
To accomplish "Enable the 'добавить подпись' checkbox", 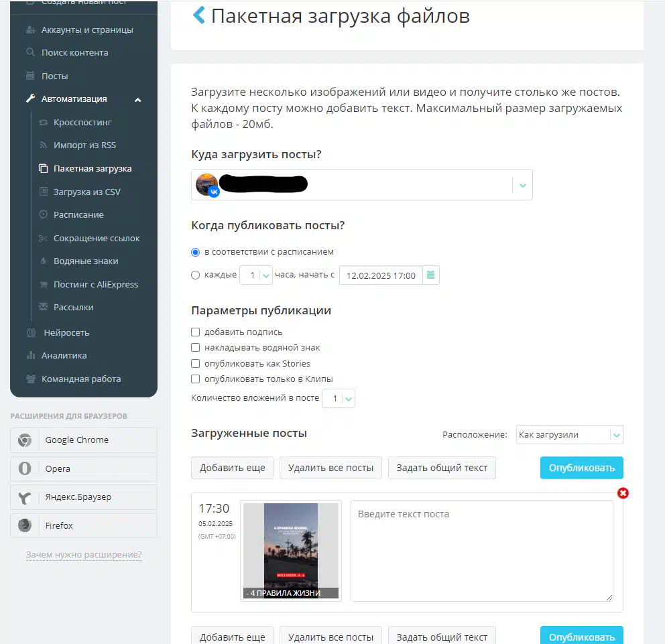I will 195,332.
